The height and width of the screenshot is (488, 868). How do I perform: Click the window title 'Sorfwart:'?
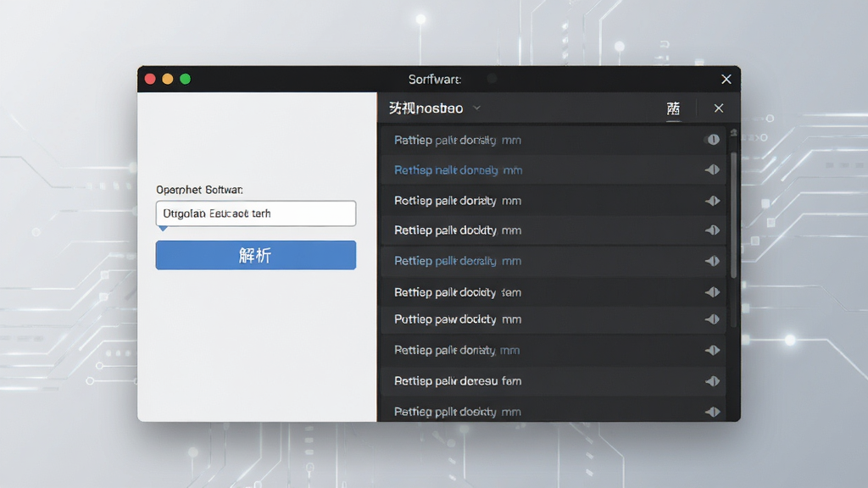[x=435, y=80]
